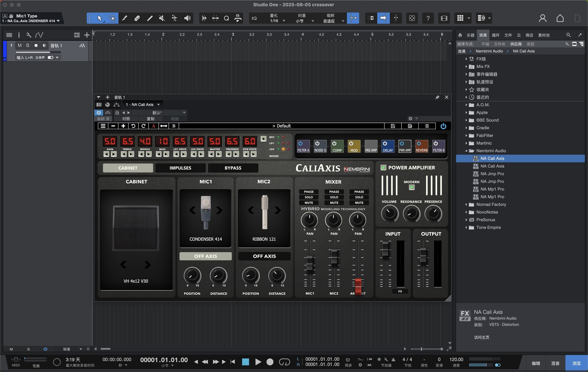Select the Range tool
This screenshot has width=588, height=372.
112,18
